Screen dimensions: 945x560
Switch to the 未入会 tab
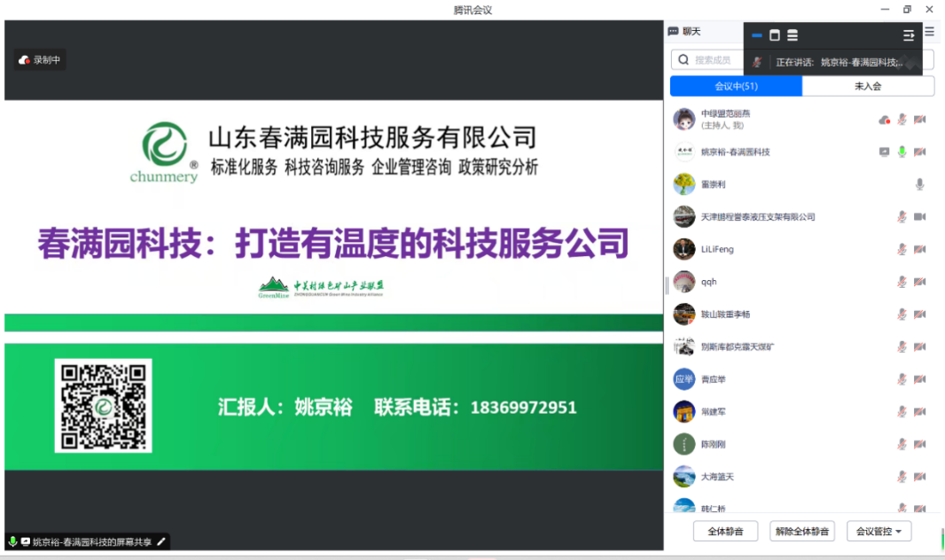pyautogui.click(x=868, y=86)
